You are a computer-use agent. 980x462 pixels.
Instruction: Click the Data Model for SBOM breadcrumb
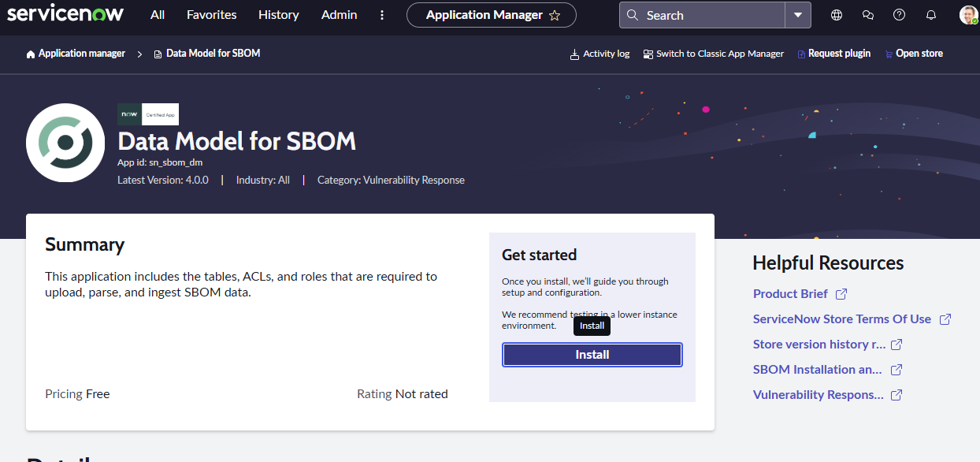[213, 54]
